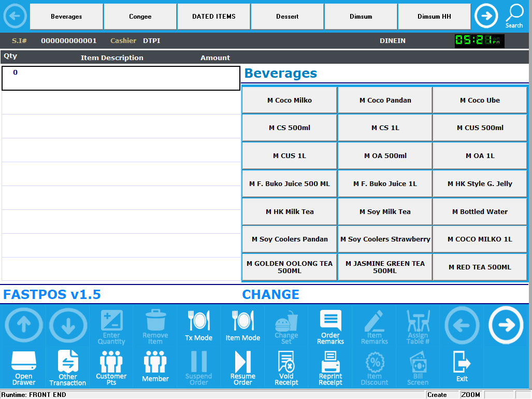Add M Bottled Water to the order
The width and height of the screenshot is (532, 399).
[x=480, y=211]
